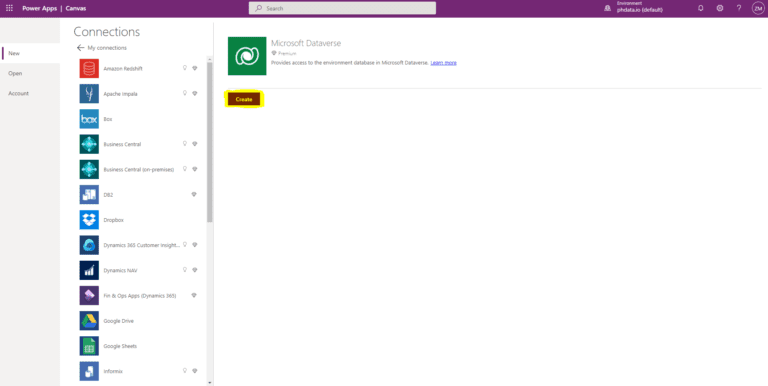Click into the Search input box
The image size is (768, 386).
click(x=342, y=8)
